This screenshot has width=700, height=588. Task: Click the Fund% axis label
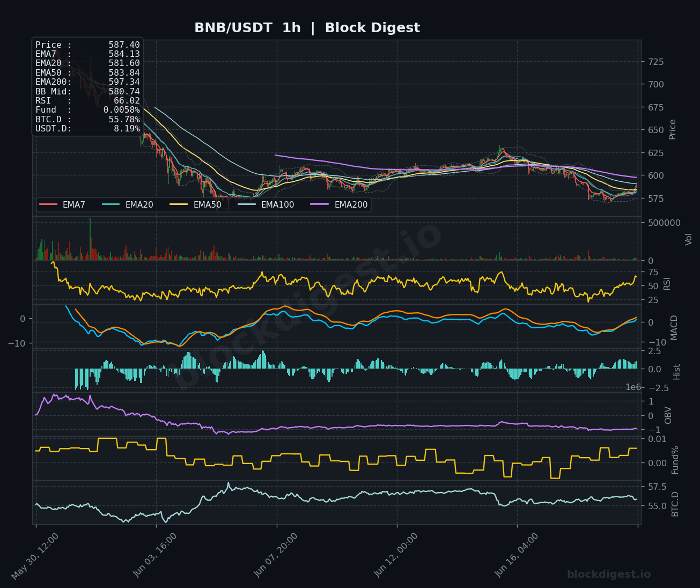675,460
